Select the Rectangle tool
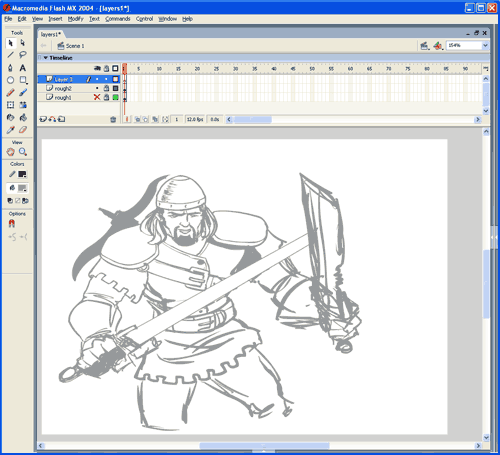 point(23,80)
